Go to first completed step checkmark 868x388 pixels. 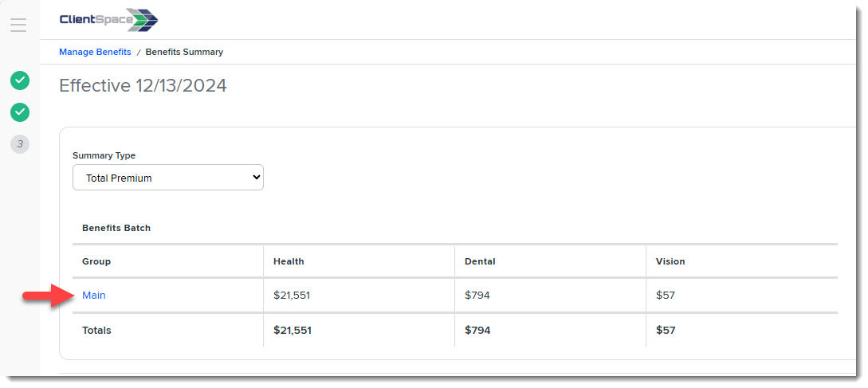[x=20, y=80]
